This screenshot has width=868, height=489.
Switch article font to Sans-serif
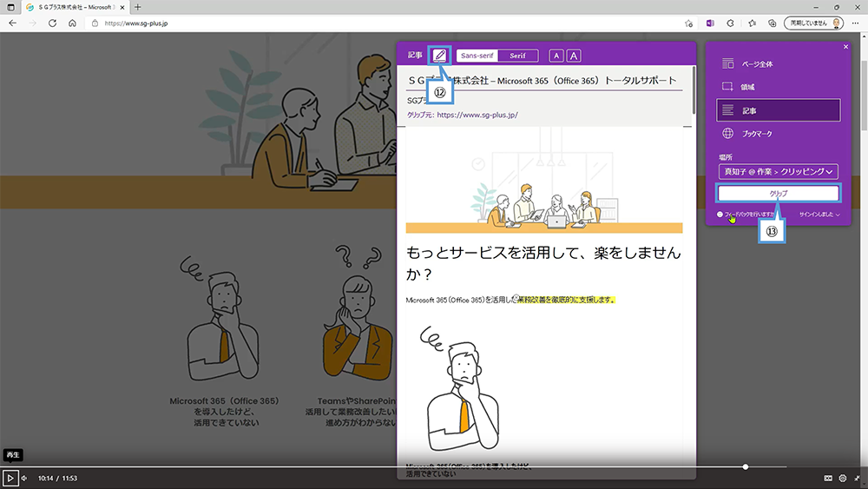477,56
